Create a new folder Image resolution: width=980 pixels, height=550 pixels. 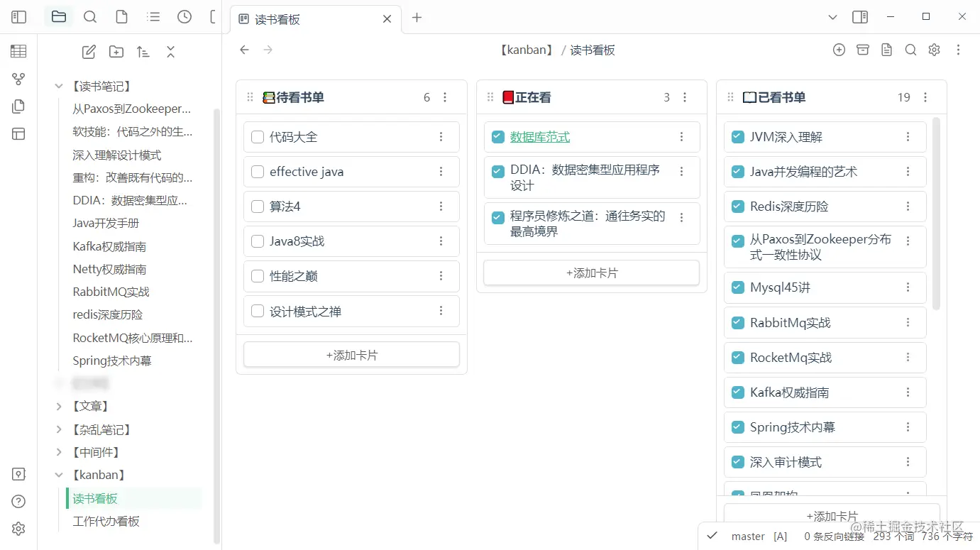coord(116,52)
